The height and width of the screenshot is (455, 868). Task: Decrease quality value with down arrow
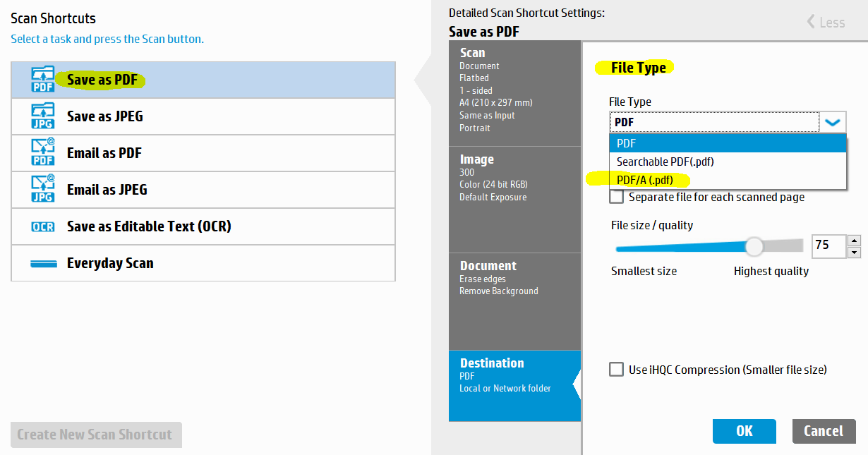[x=854, y=253]
